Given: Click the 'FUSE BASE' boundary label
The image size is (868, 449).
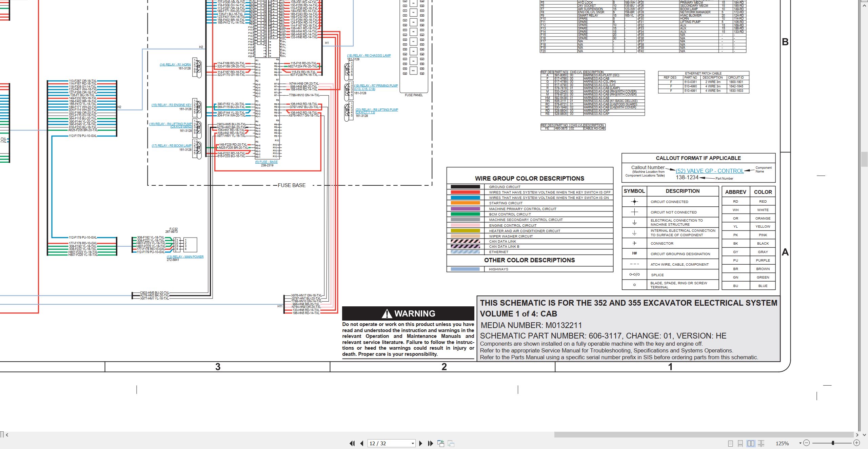Looking at the screenshot, I should [x=292, y=185].
